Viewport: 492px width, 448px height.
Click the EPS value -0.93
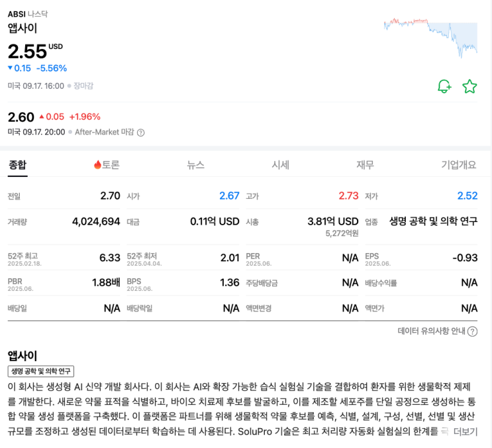[x=465, y=258]
